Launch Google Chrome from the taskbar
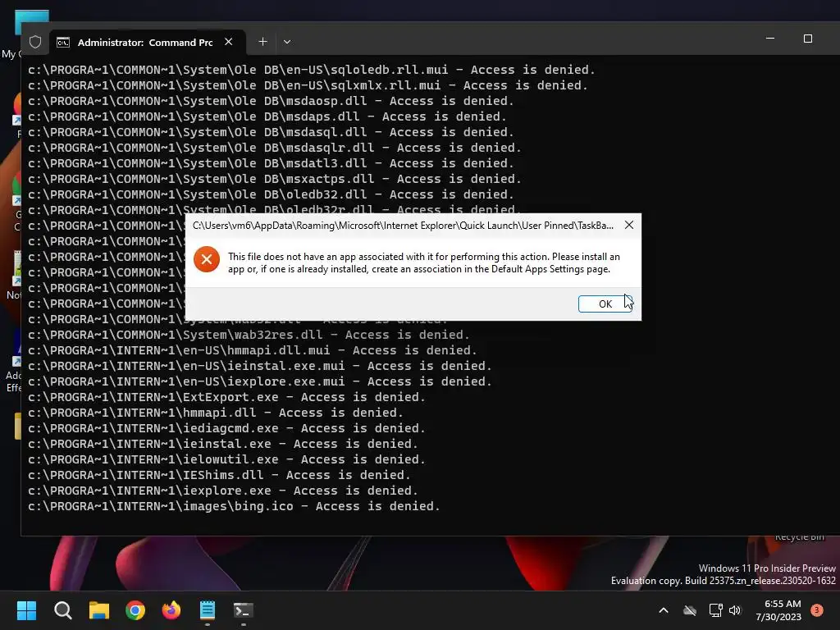The width and height of the screenshot is (840, 630). (135, 610)
